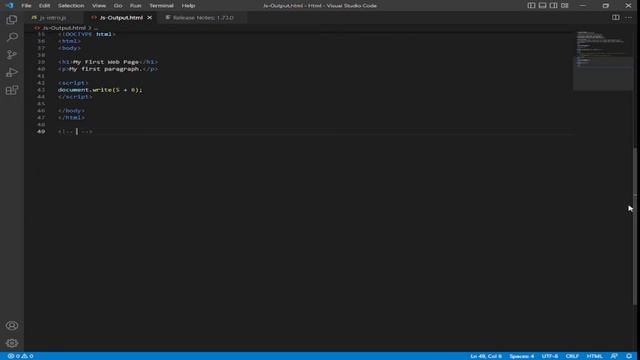
Task: Open notifications bell in status bar
Action: tap(629, 356)
